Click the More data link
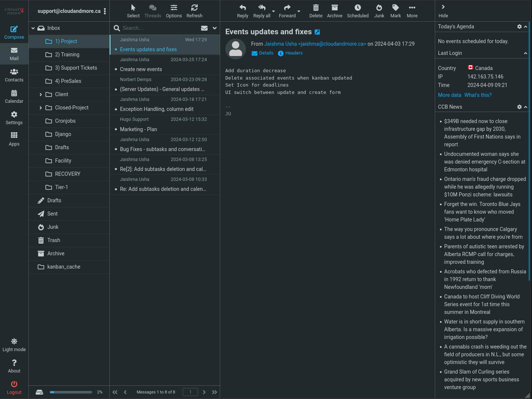 coord(449,95)
